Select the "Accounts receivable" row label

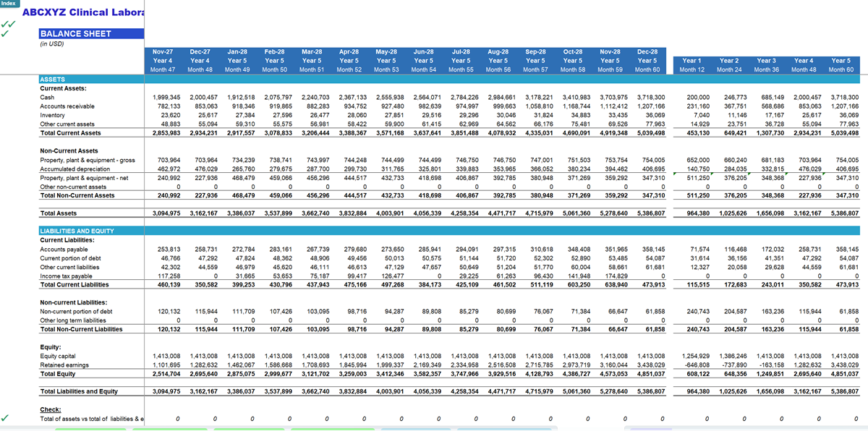(67, 106)
